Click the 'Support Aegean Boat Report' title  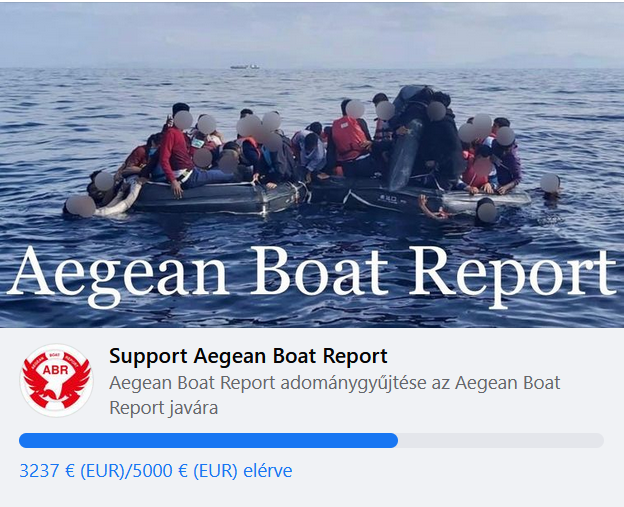tap(248, 356)
